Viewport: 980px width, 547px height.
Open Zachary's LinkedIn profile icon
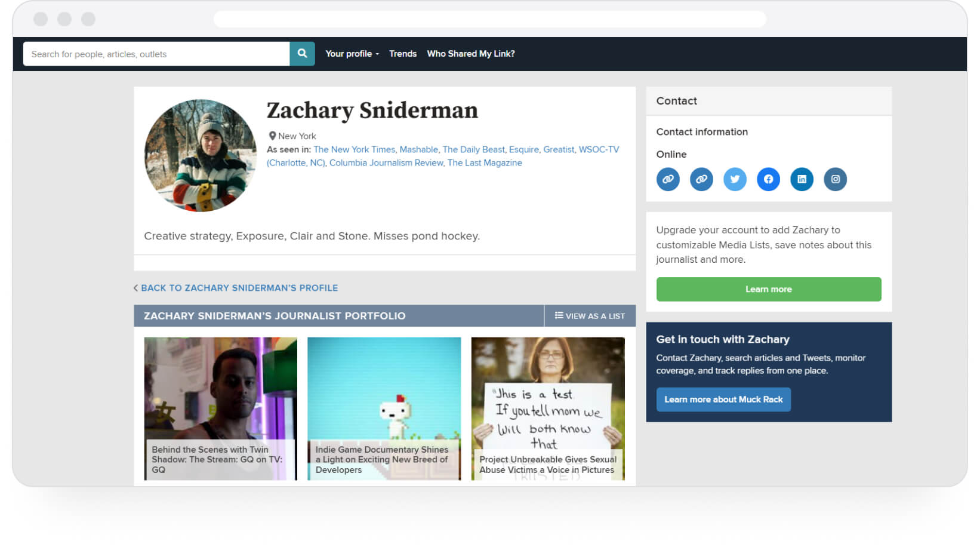802,179
